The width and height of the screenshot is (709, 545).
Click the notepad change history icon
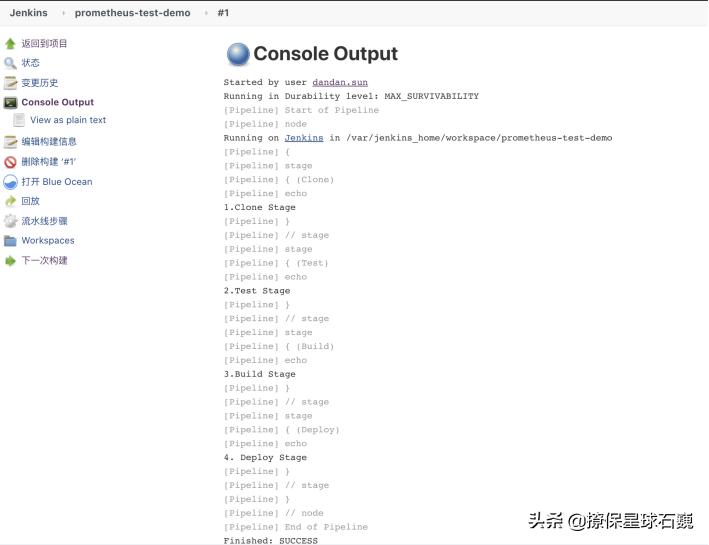pyautogui.click(x=10, y=83)
